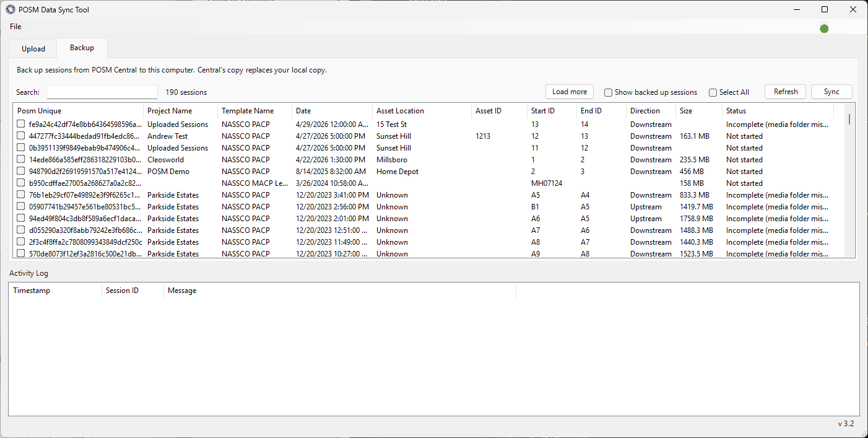Check the POSM Demo session checkbox
Viewport: 868px width, 438px height.
tap(21, 172)
